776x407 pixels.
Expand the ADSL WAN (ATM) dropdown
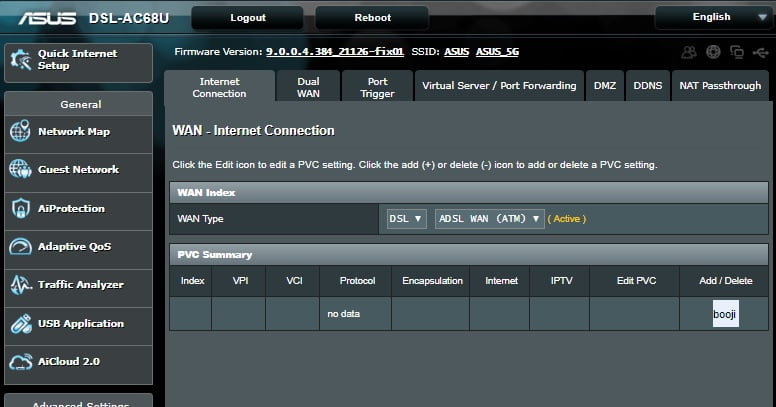[489, 218]
